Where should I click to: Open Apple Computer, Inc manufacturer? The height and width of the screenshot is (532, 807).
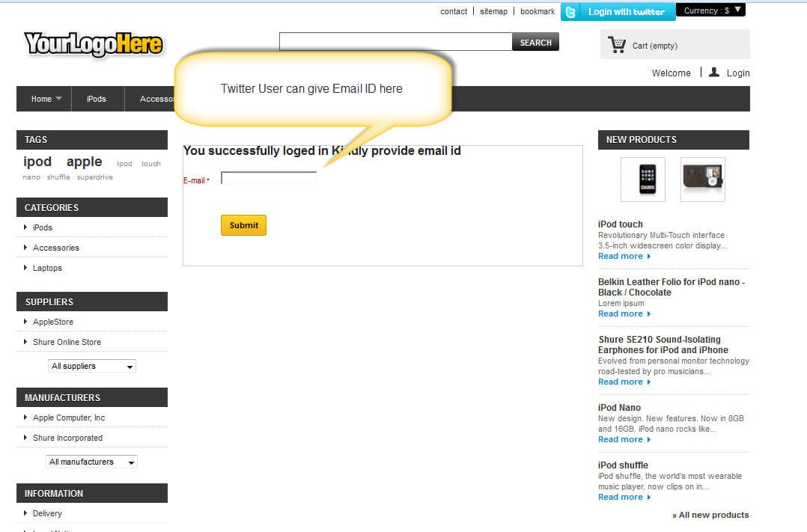[x=69, y=418]
